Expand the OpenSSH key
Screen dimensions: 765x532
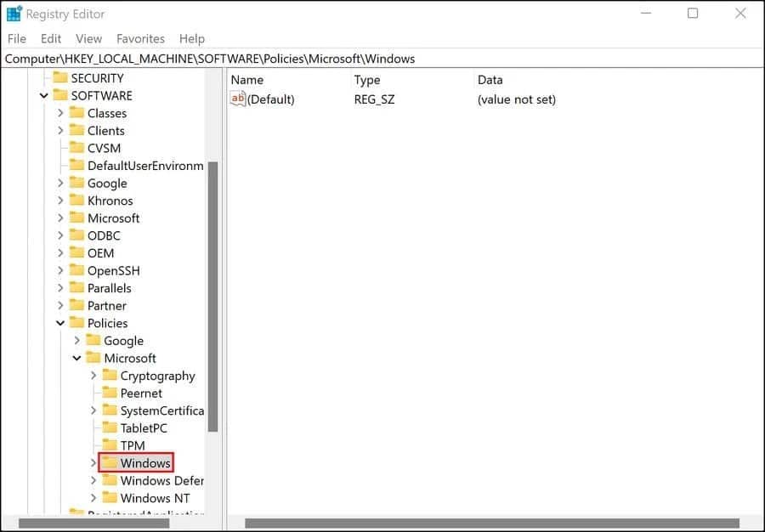pos(60,270)
